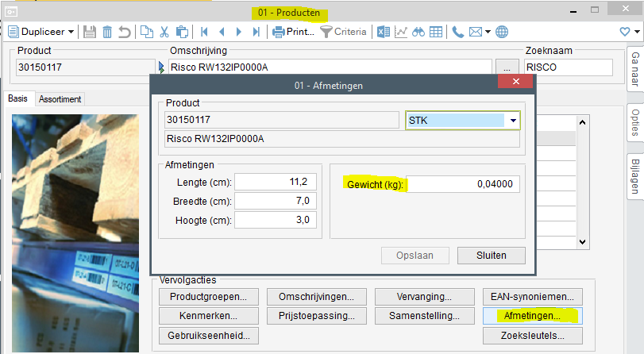Switch to the Assortiment tab

(60, 99)
